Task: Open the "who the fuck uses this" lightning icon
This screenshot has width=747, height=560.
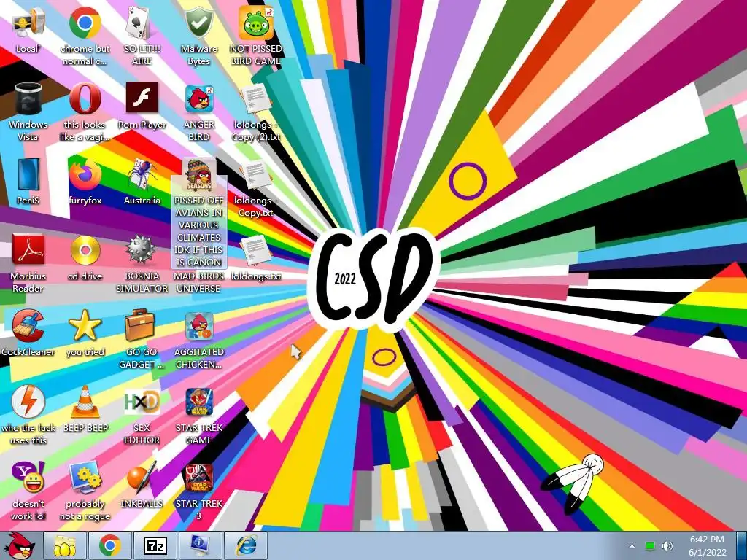Action: pos(28,402)
